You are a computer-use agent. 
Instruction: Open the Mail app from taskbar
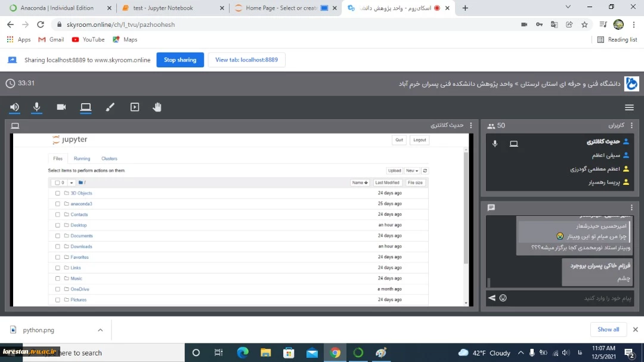click(312, 352)
